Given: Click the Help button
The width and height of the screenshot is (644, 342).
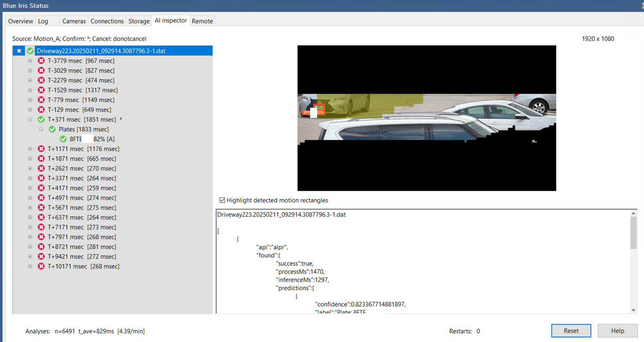Looking at the screenshot, I should click(x=617, y=331).
